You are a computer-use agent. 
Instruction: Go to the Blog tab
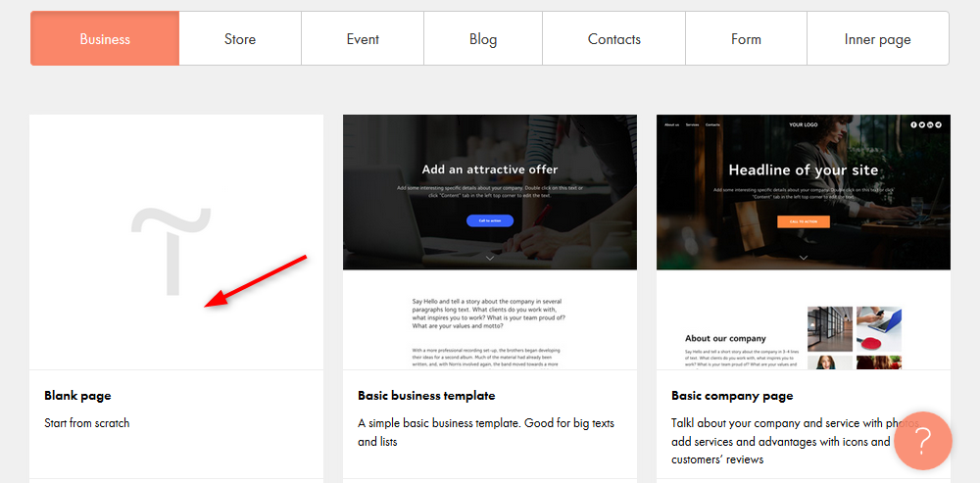coord(483,39)
